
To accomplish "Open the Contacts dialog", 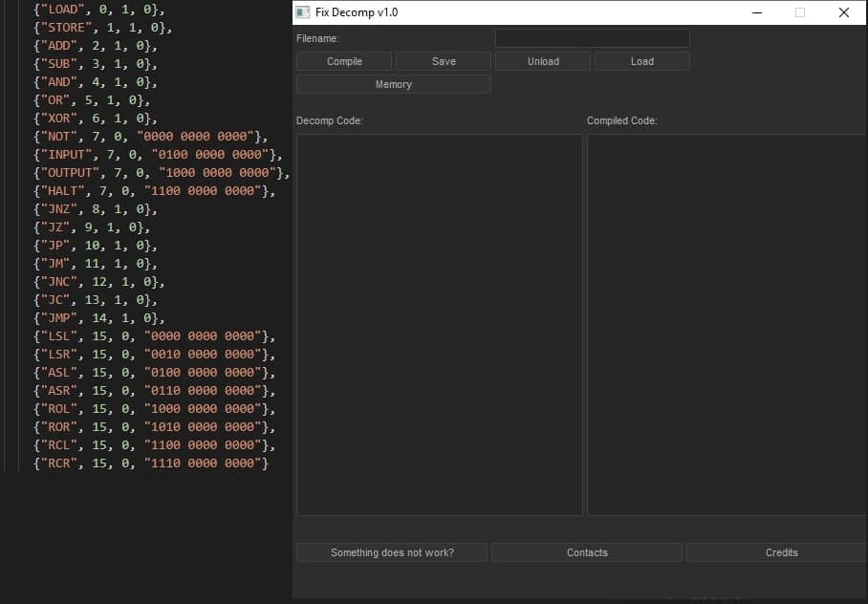I will click(587, 552).
